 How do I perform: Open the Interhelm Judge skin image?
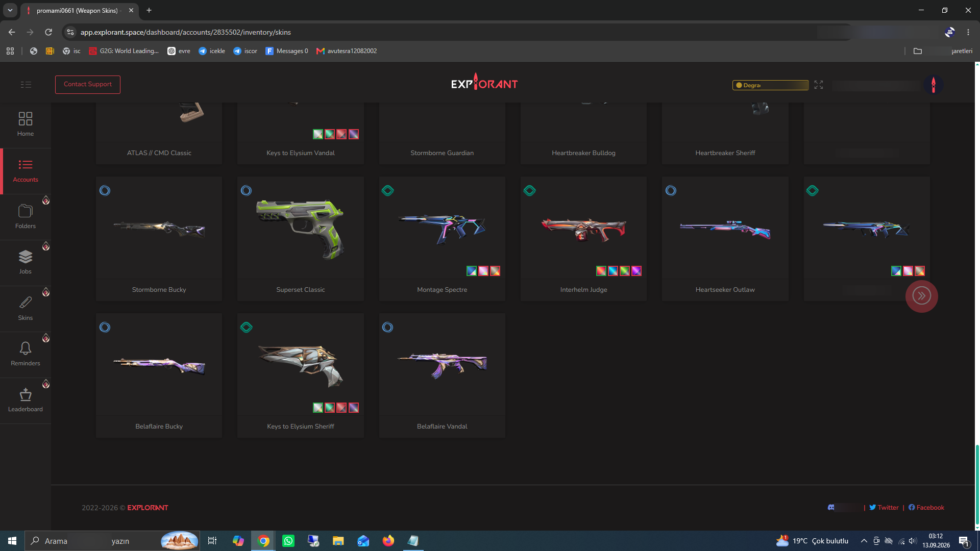click(x=583, y=229)
